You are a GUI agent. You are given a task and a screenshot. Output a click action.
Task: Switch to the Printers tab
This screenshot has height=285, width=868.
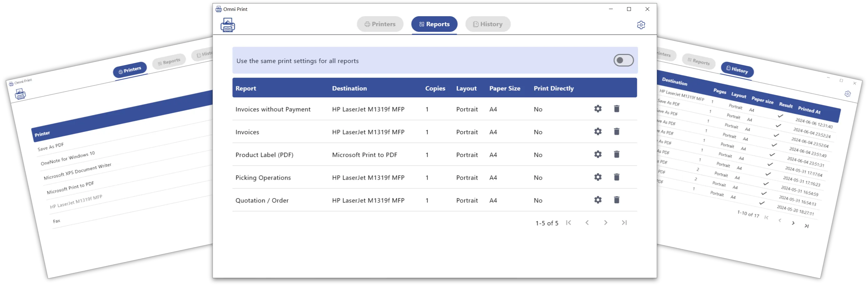[x=380, y=24]
